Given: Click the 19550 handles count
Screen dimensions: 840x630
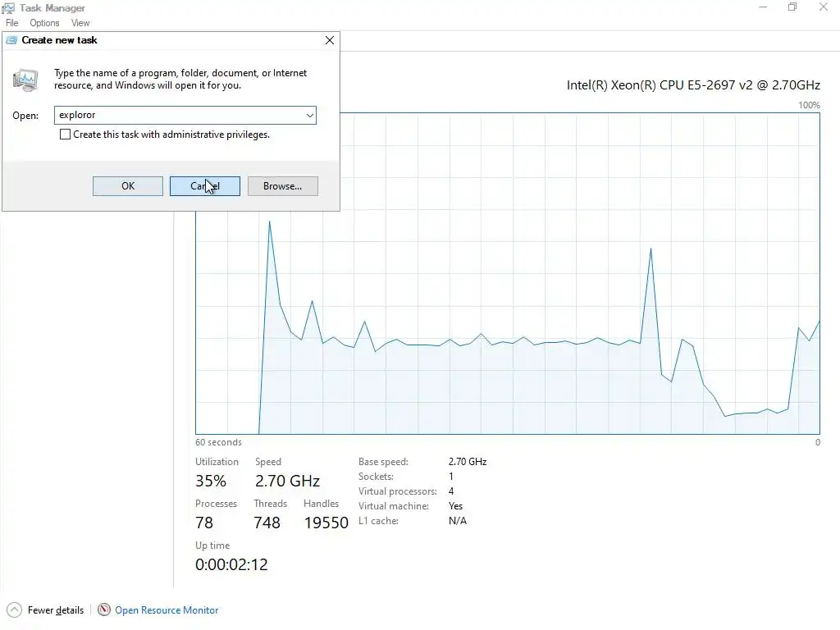Looking at the screenshot, I should pyautogui.click(x=326, y=523).
